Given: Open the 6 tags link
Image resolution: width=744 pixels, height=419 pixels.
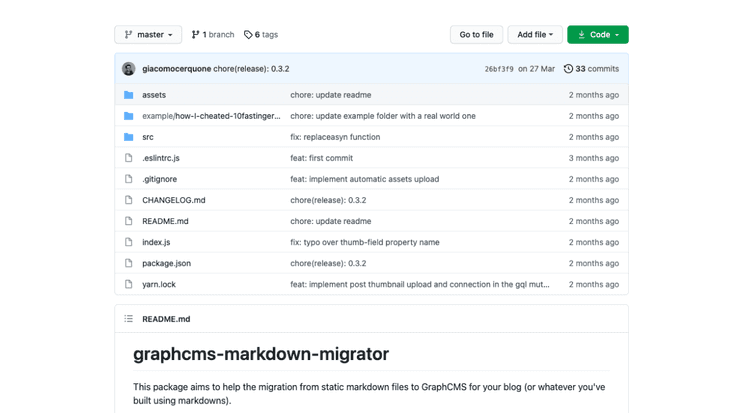Looking at the screenshot, I should pos(261,35).
